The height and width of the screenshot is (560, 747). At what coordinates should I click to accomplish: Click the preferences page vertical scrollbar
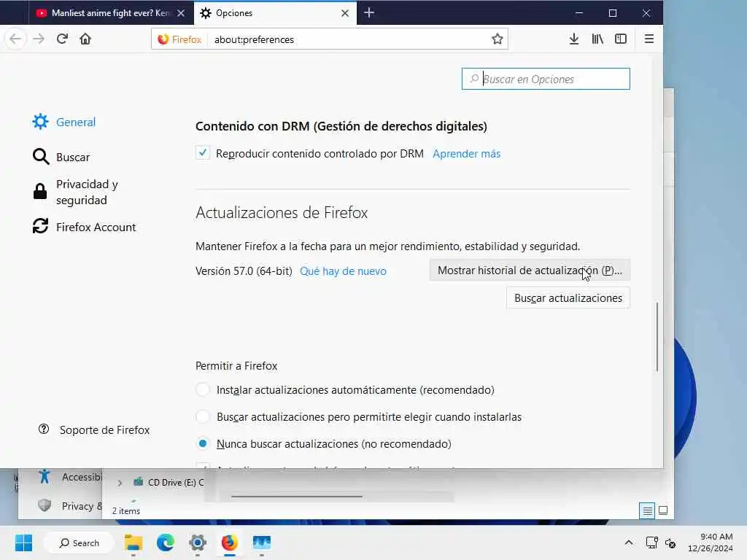(657, 337)
